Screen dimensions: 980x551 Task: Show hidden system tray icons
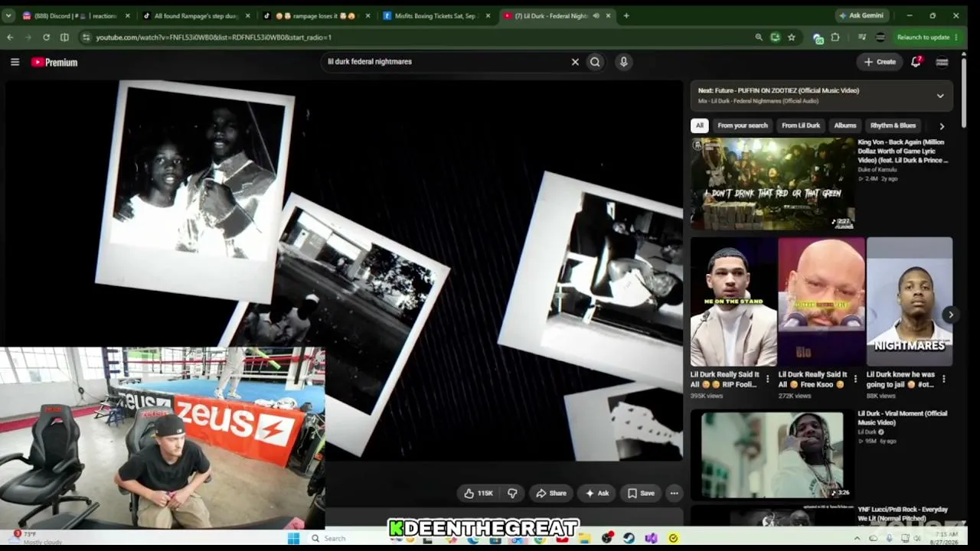pyautogui.click(x=857, y=538)
